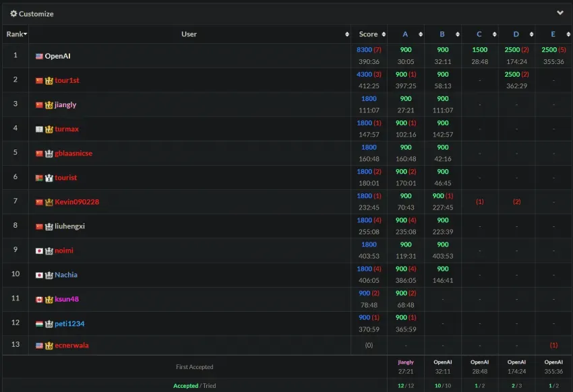Open the Kevin090228 user profile
Screen dimensions: 573x392
click(77, 202)
